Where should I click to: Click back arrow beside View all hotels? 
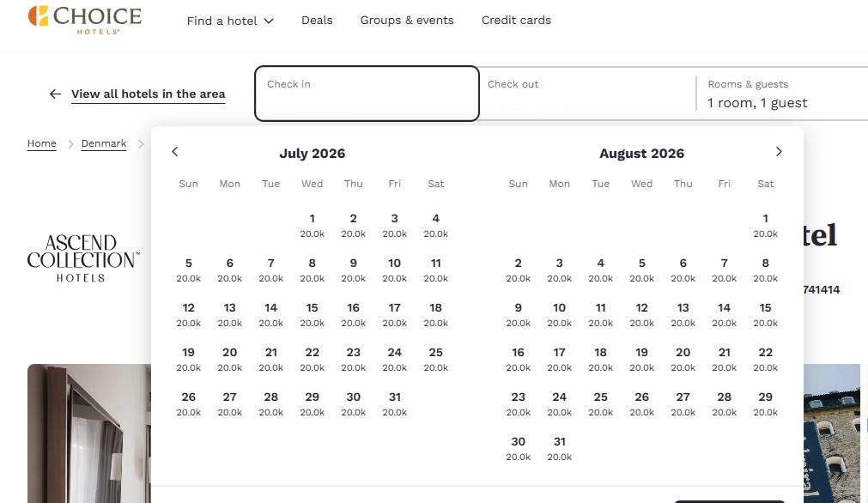pos(55,94)
